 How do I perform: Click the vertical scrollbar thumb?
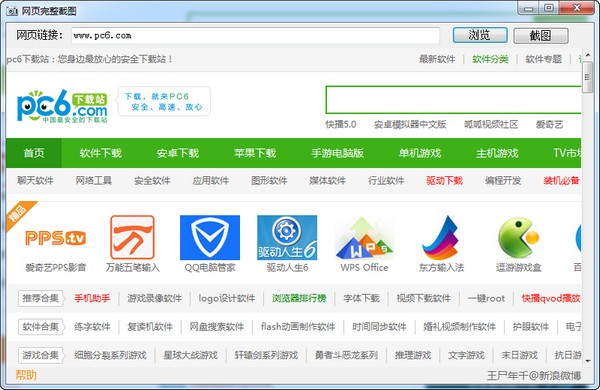pyautogui.click(x=587, y=77)
